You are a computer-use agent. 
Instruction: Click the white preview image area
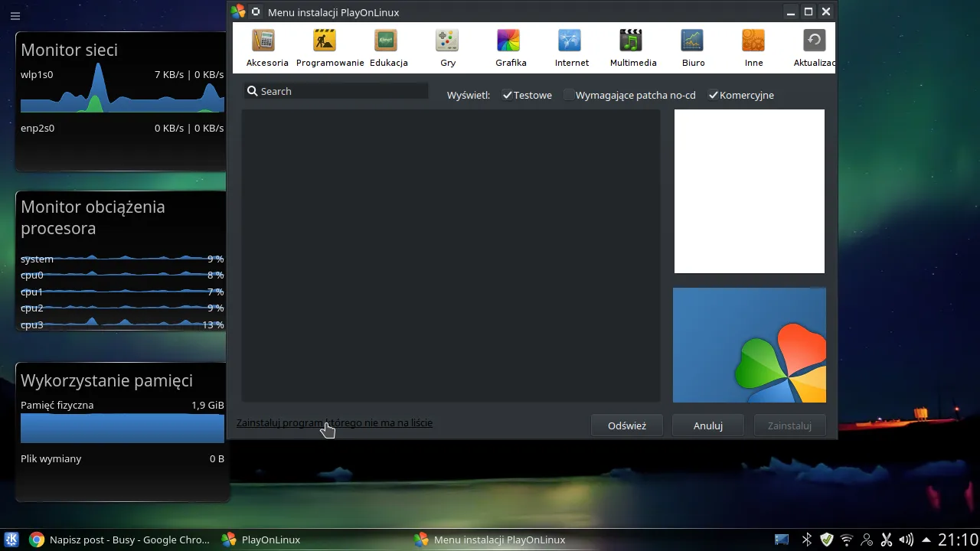pyautogui.click(x=750, y=191)
